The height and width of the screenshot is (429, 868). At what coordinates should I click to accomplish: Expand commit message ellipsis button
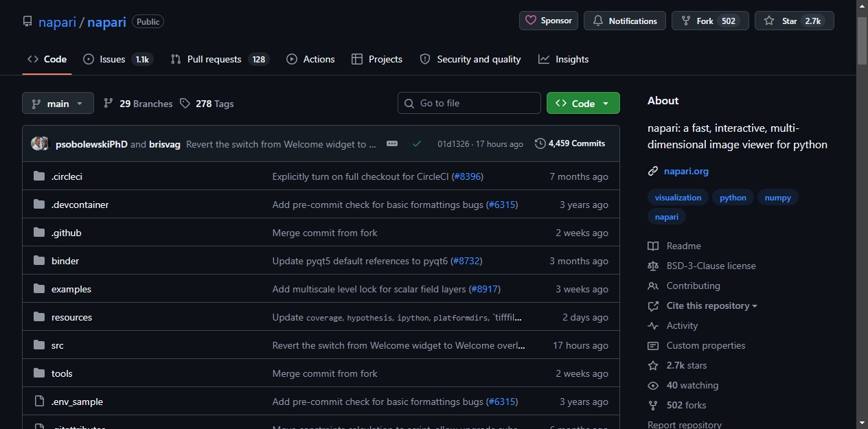392,143
